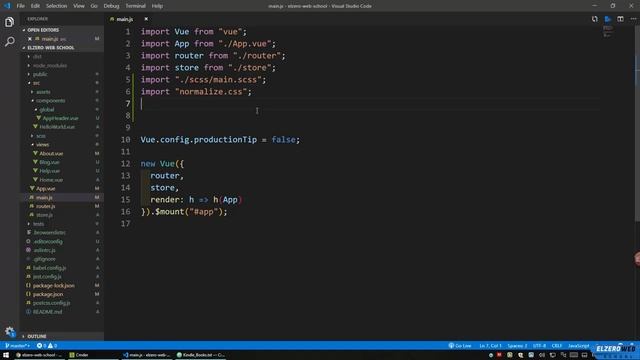Open the File menu
640x360 pixels.
tap(20, 6)
